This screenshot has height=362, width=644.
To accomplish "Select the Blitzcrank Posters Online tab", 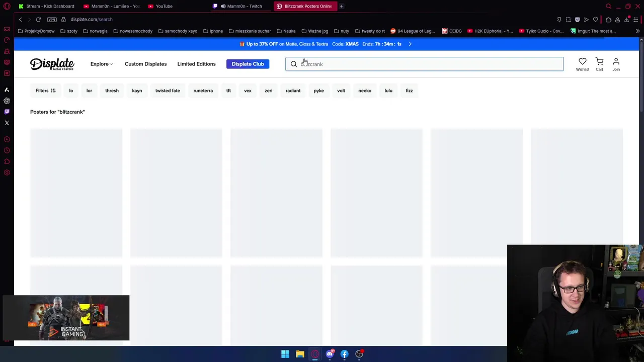I will 305,6.
